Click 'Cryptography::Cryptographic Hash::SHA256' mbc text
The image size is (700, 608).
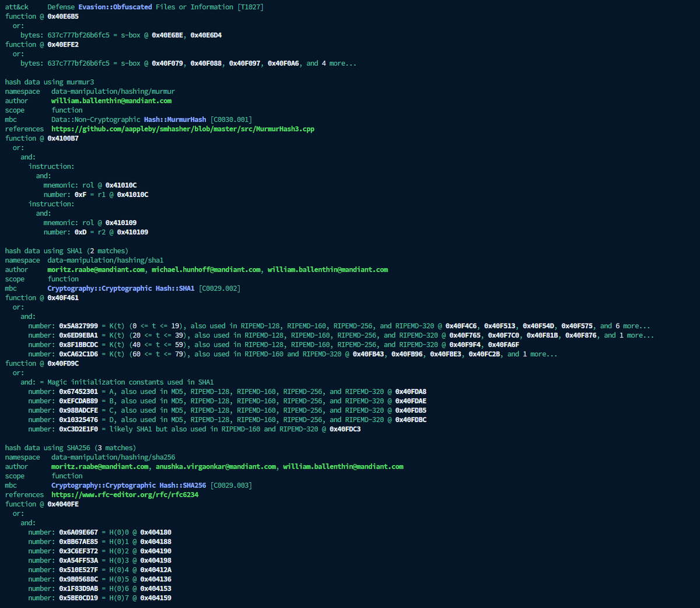(128, 485)
